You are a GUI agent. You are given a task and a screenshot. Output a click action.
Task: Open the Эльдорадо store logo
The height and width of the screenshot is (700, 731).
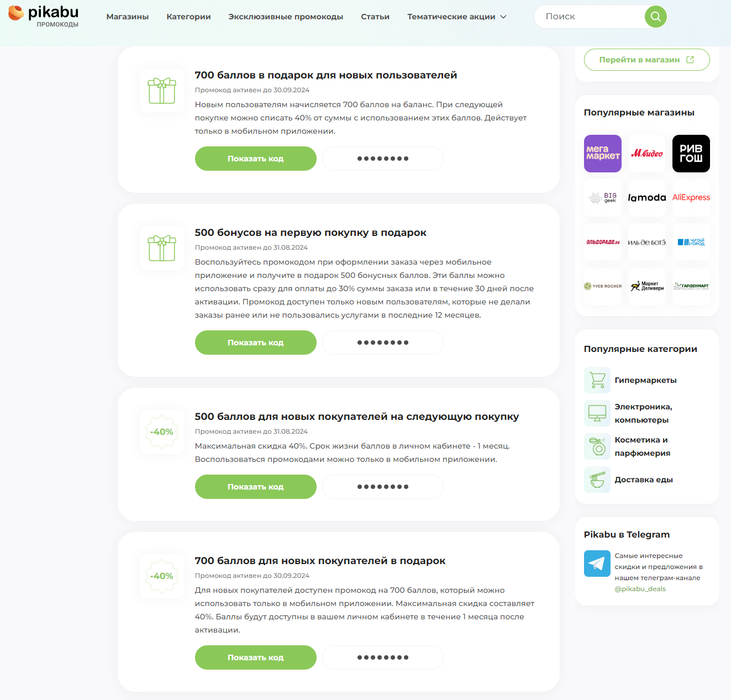coord(603,242)
